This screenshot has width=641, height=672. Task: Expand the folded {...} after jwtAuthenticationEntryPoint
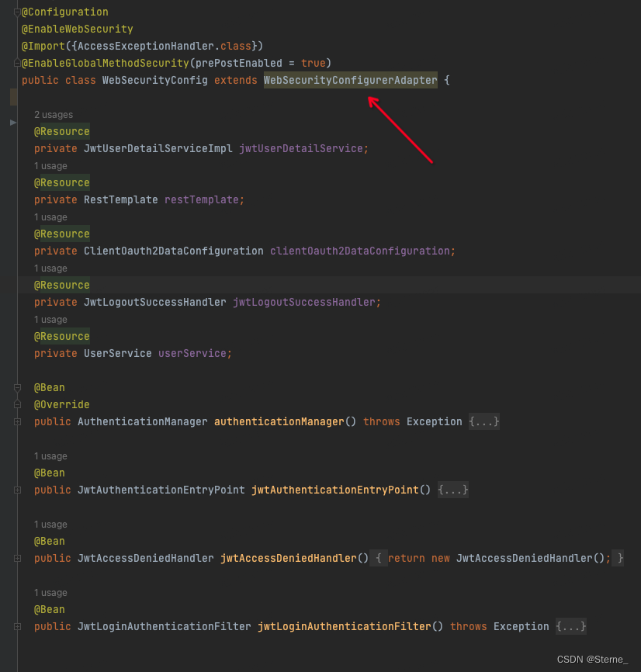point(452,490)
